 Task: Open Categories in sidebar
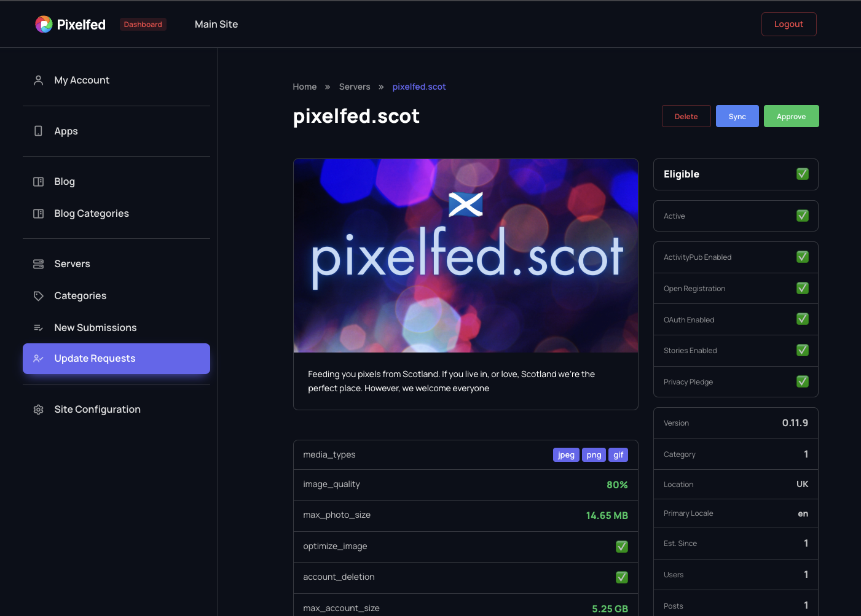(116, 296)
